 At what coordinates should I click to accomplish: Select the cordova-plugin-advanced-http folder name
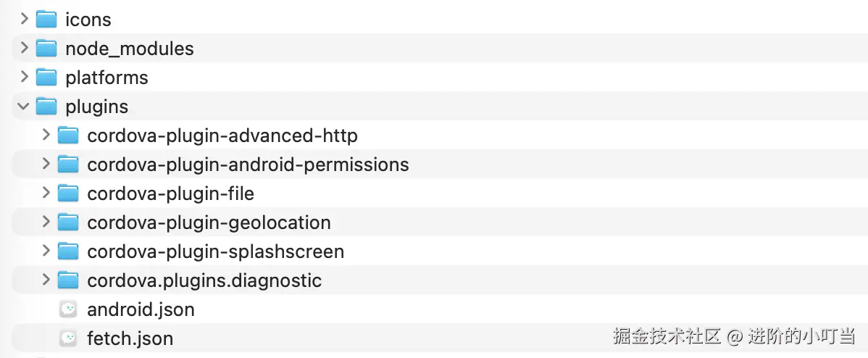click(222, 136)
